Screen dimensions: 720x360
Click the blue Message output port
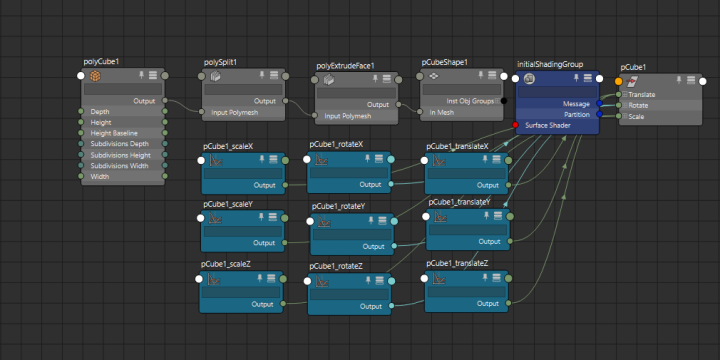point(599,104)
